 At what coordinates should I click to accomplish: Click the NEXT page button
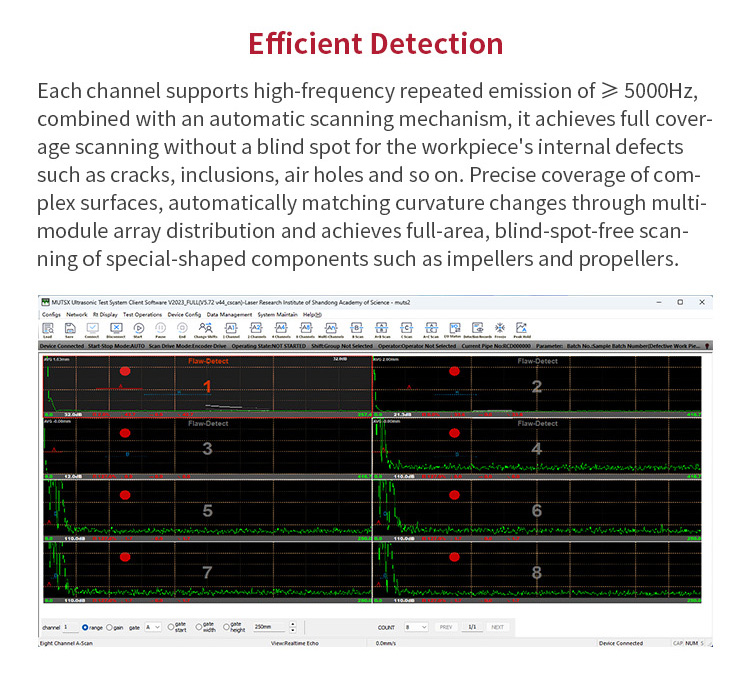[497, 627]
